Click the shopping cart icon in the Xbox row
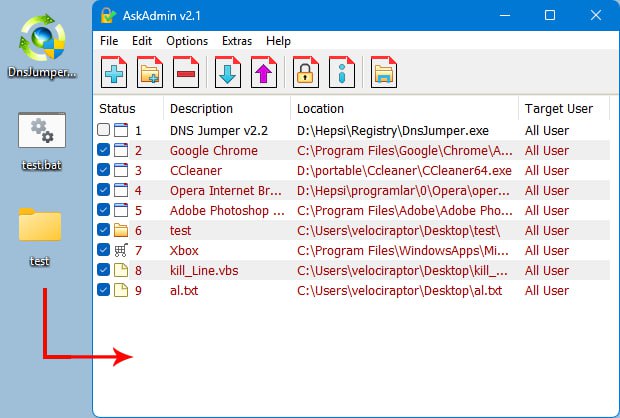This screenshot has width=620, height=418. pyautogui.click(x=121, y=250)
